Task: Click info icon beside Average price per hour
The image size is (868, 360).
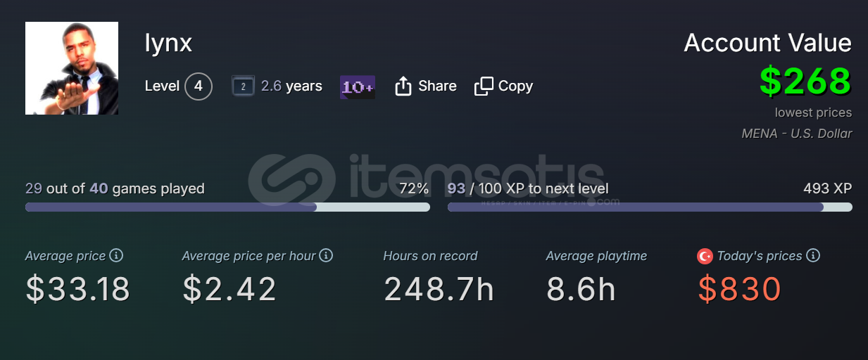Action: point(326,255)
